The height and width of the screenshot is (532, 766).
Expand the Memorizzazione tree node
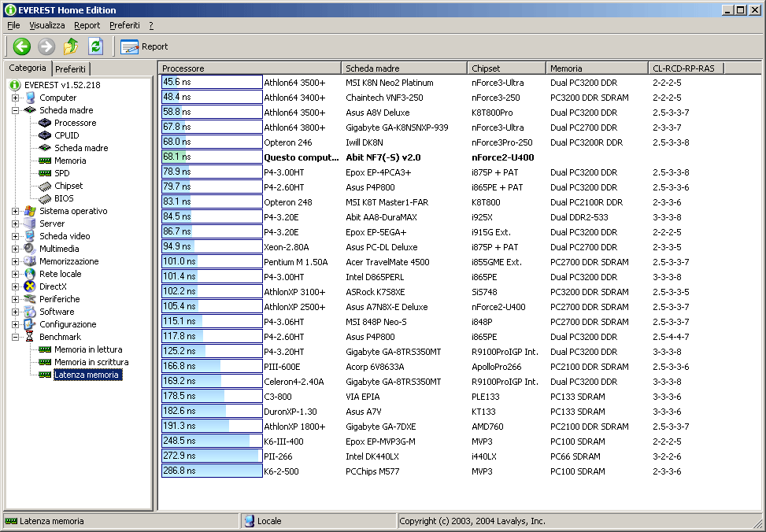coord(15,261)
